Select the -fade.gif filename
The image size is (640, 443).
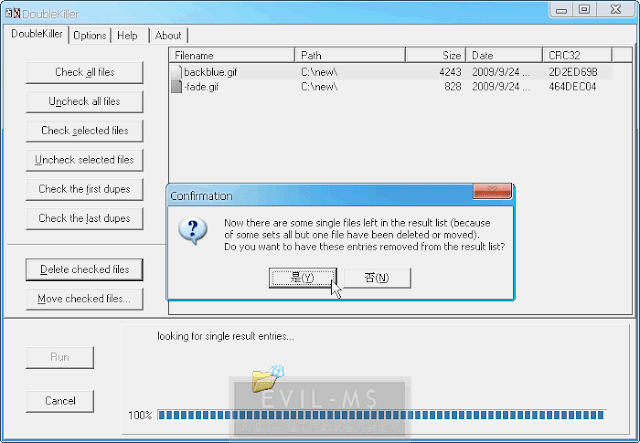point(201,87)
